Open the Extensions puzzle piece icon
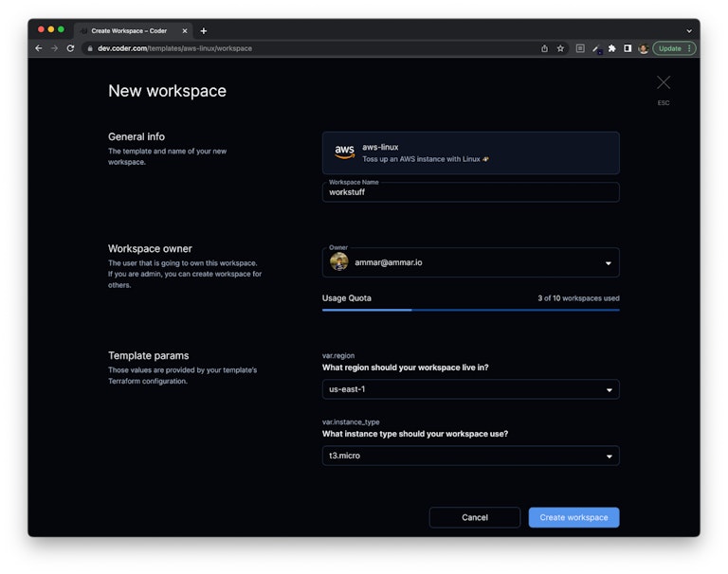The height and width of the screenshot is (574, 728). (x=612, y=48)
